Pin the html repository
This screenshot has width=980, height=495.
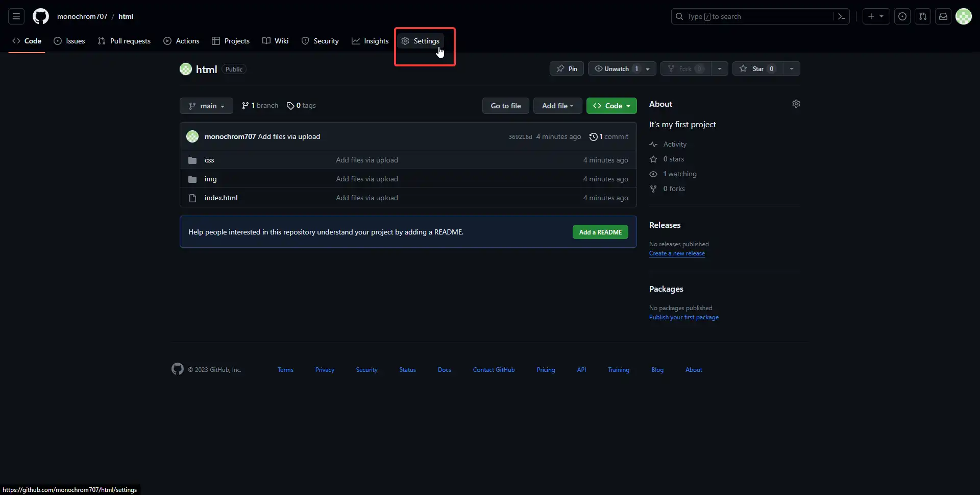[567, 68]
